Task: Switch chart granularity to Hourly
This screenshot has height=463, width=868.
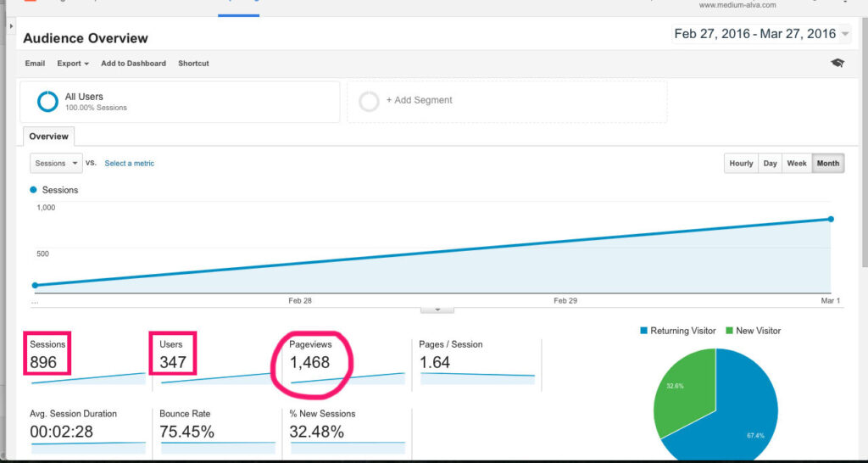Action: pyautogui.click(x=741, y=164)
